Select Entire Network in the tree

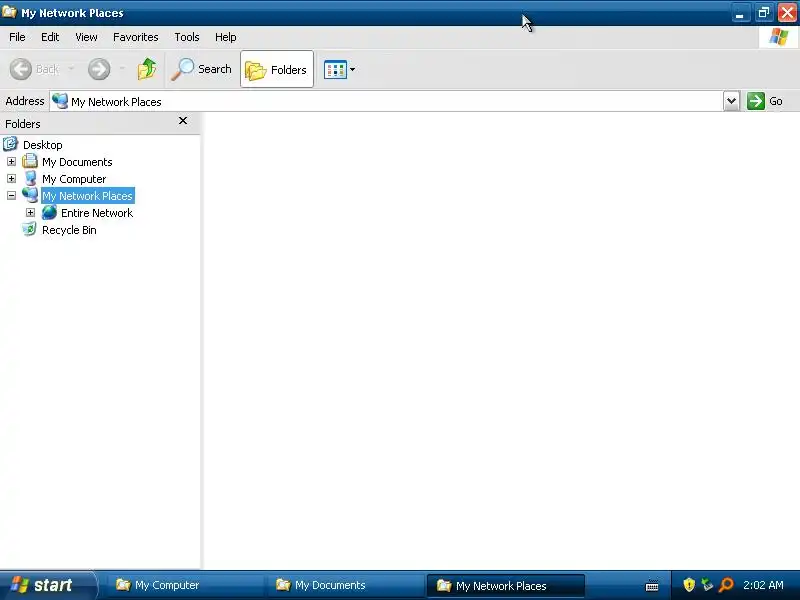97,213
